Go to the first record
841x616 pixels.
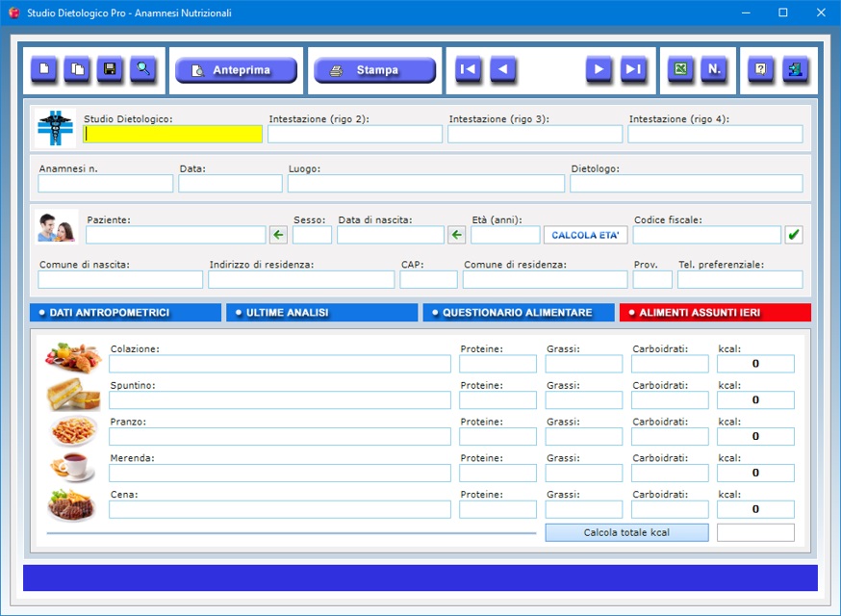coord(469,69)
